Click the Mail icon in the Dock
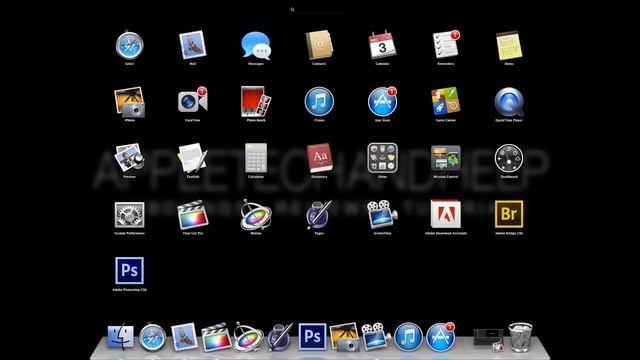 click(184, 337)
